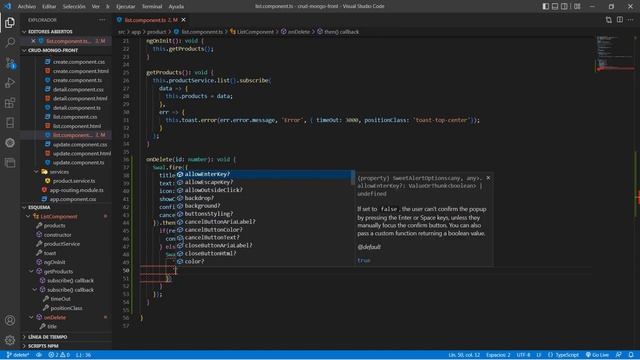Open the Explorer view in activity bar
The height and width of the screenshot is (360, 640).
[x=10, y=23]
